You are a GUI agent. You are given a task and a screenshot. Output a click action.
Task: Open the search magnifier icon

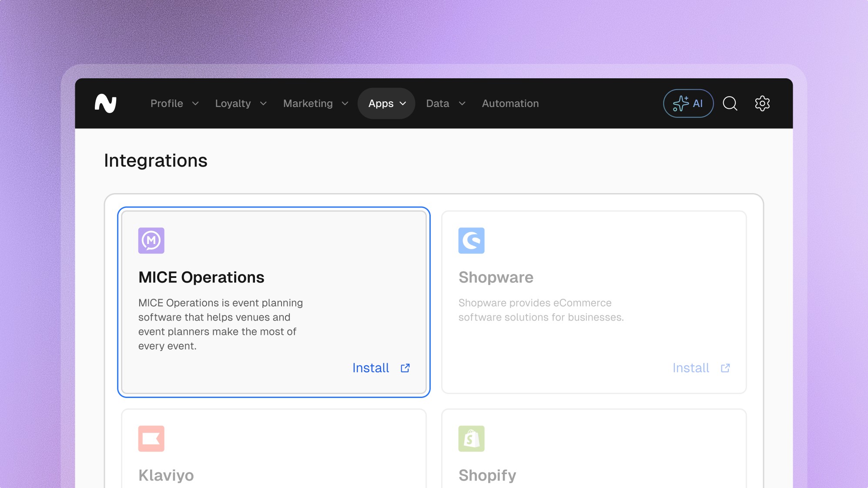730,104
